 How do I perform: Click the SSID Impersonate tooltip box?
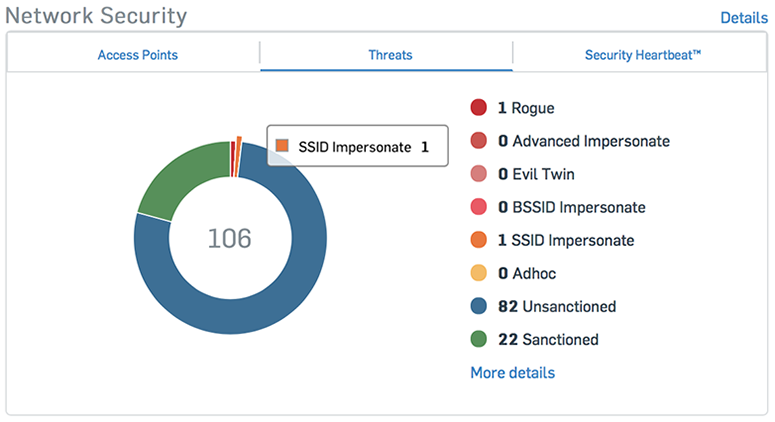[x=357, y=147]
